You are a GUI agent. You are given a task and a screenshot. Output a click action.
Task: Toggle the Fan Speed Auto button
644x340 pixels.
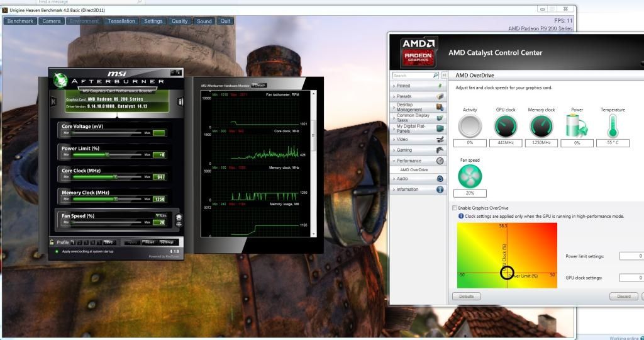coord(161,215)
